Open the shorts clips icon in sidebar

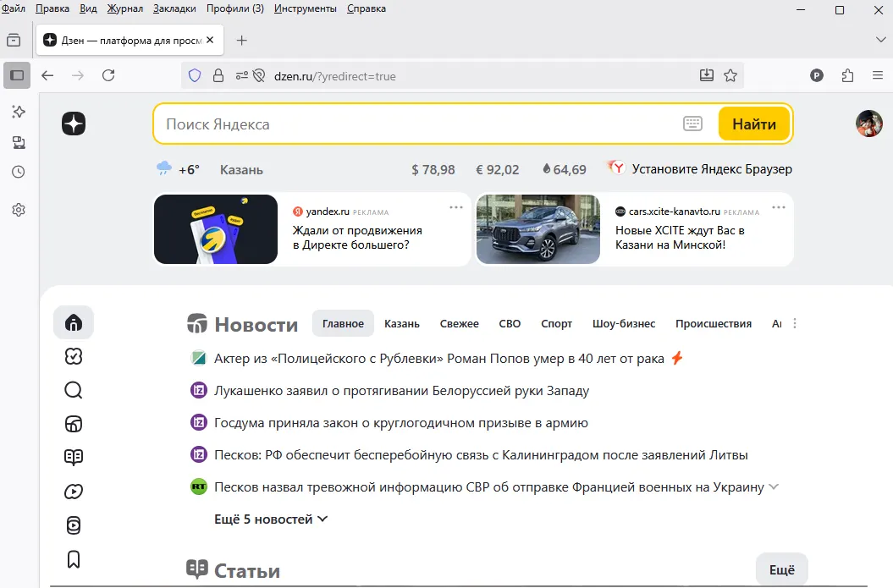pos(74,525)
